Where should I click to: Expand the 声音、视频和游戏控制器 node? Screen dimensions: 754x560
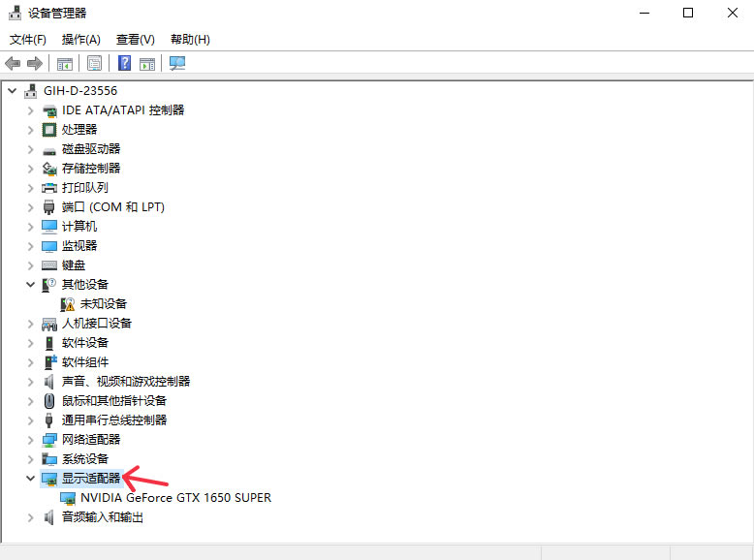[x=31, y=382]
